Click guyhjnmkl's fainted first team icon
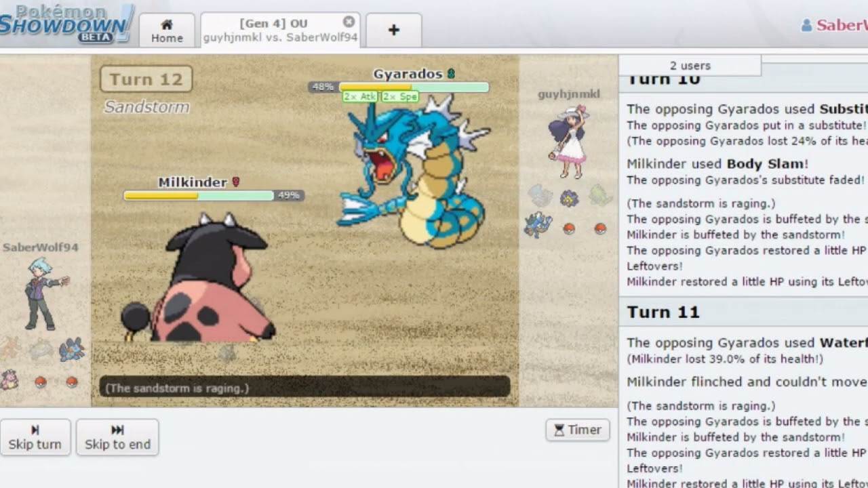Viewport: 868px width, 488px height. pos(540,197)
